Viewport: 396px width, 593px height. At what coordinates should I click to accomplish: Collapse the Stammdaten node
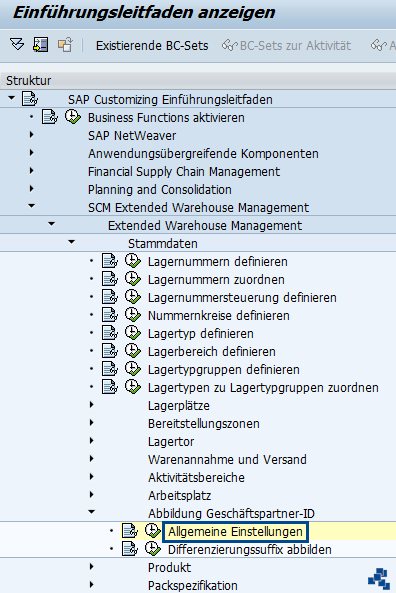[71, 242]
